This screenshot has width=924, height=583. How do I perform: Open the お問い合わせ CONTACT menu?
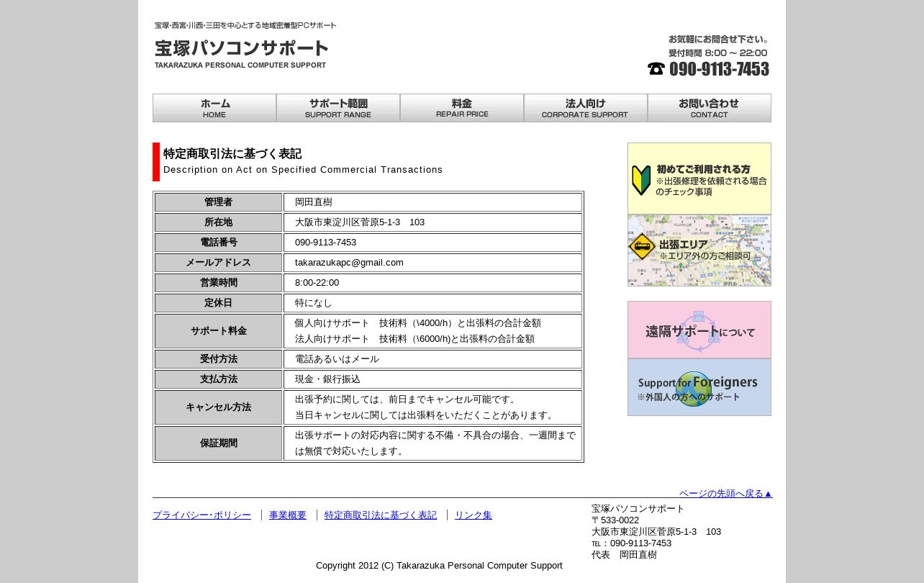710,108
